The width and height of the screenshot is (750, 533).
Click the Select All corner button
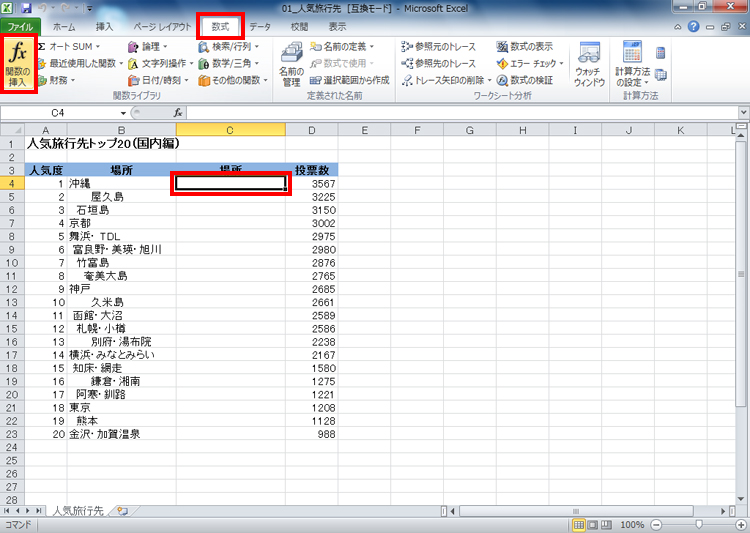[x=12, y=130]
